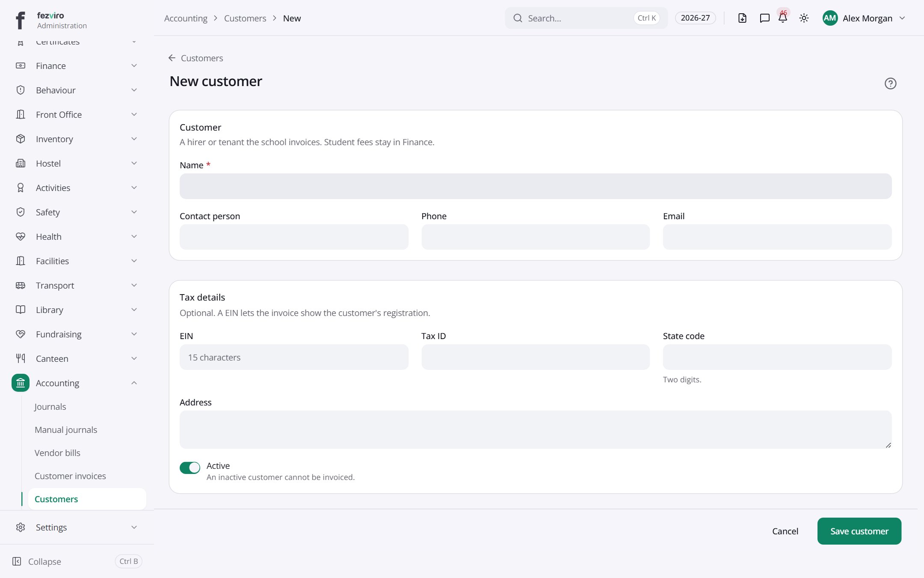924x578 pixels.
Task: Open the Alex Morgan account dropdown
Action: [864, 18]
